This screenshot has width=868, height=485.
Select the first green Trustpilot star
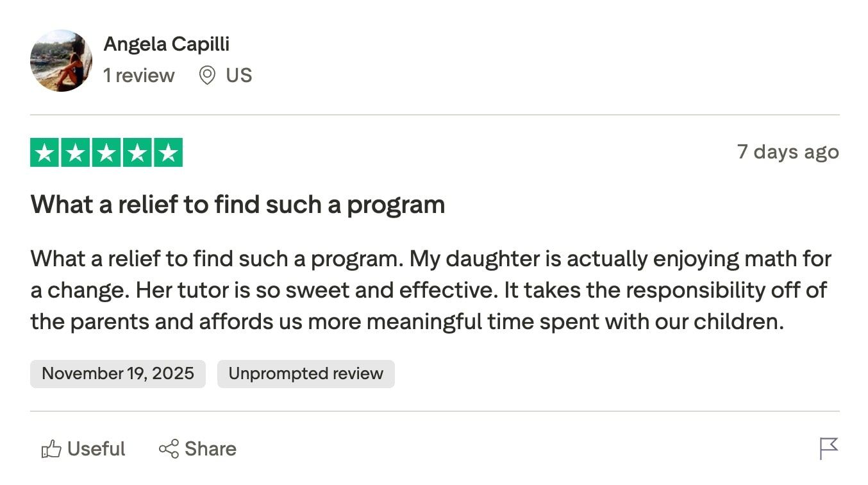(45, 152)
